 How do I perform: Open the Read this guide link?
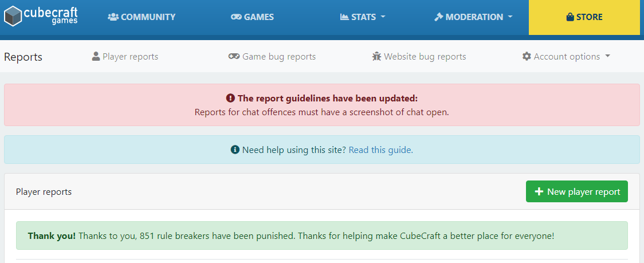[381, 150]
